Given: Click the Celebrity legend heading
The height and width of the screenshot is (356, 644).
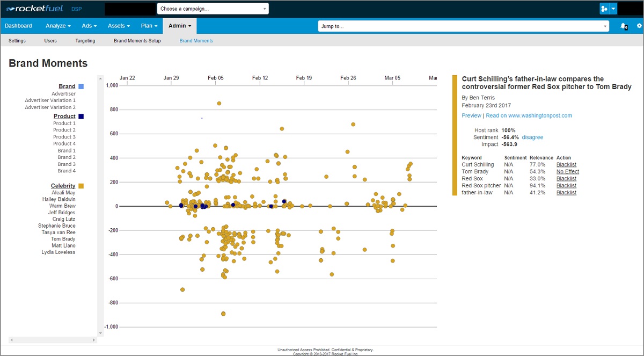Looking at the screenshot, I should click(63, 186).
